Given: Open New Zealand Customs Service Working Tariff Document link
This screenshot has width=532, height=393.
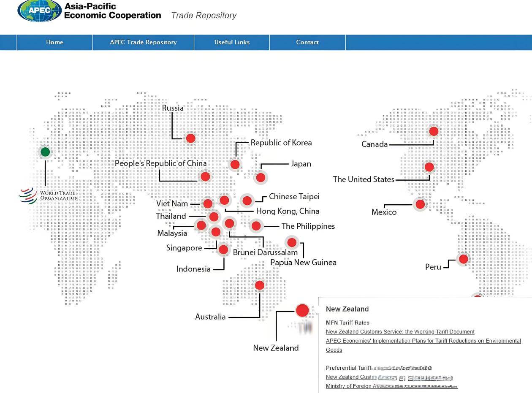Looking at the screenshot, I should [x=400, y=332].
